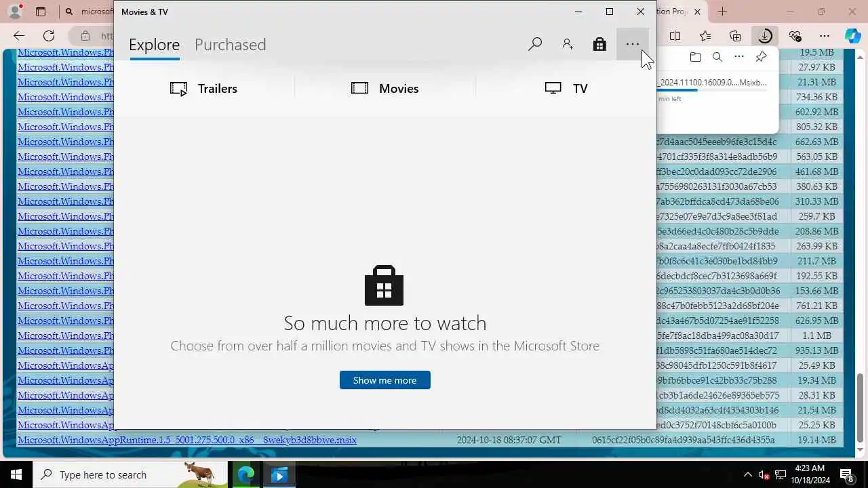Viewport: 868px width, 488px height.
Task: Show hidden system tray icons
Action: pos(748,474)
